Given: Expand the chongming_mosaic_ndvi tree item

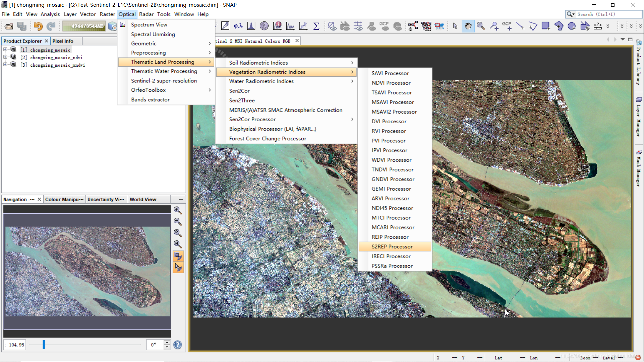Looking at the screenshot, I should [4, 58].
